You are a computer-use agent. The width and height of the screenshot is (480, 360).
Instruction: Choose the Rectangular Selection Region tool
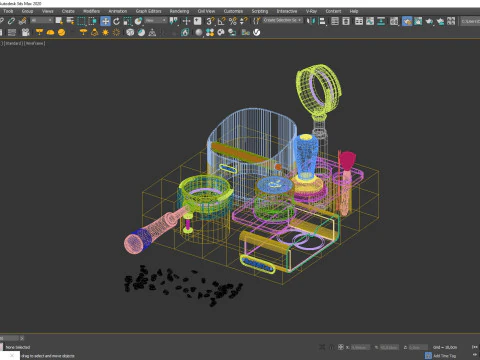(81, 21)
